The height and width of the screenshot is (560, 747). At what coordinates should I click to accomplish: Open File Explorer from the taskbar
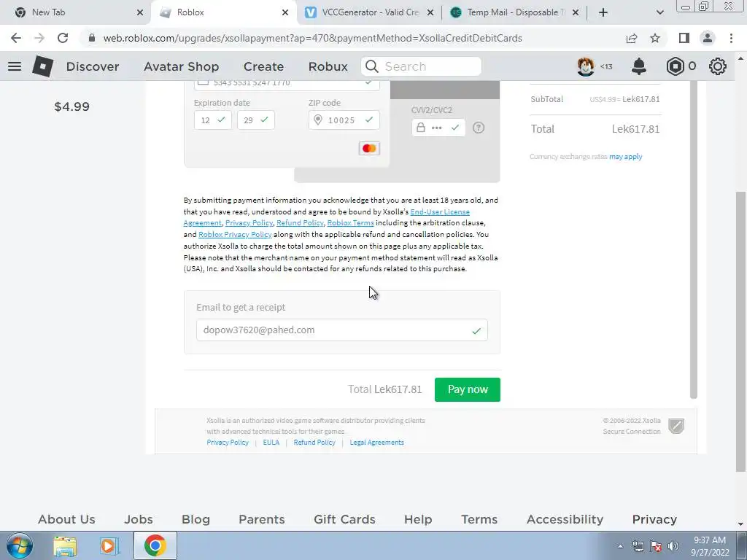[x=65, y=546]
